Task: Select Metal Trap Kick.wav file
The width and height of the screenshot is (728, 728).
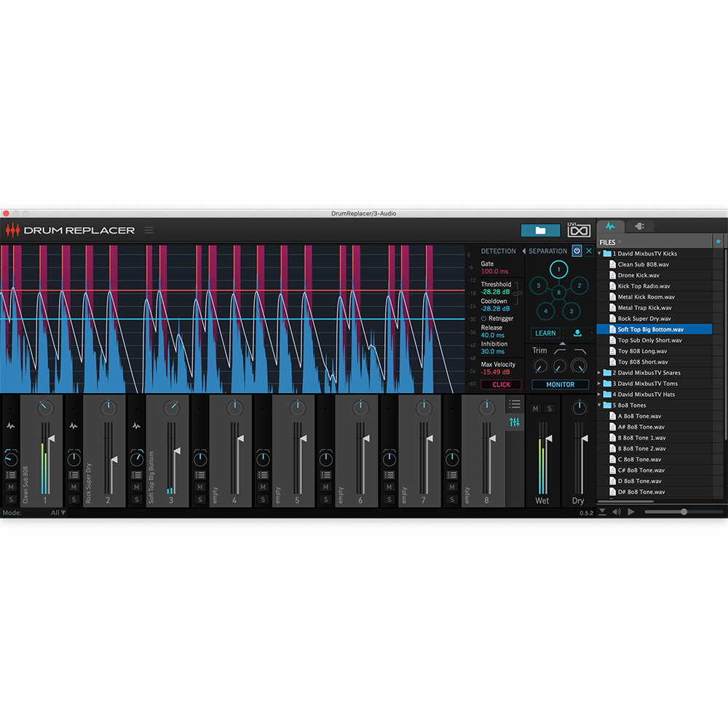Action: click(x=654, y=307)
